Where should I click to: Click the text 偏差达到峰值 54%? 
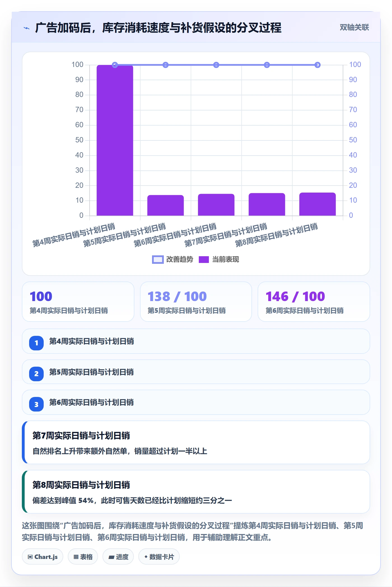(x=63, y=500)
